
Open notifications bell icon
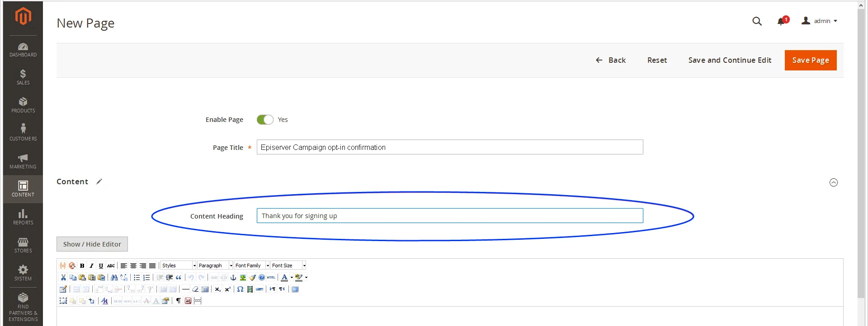pos(782,21)
